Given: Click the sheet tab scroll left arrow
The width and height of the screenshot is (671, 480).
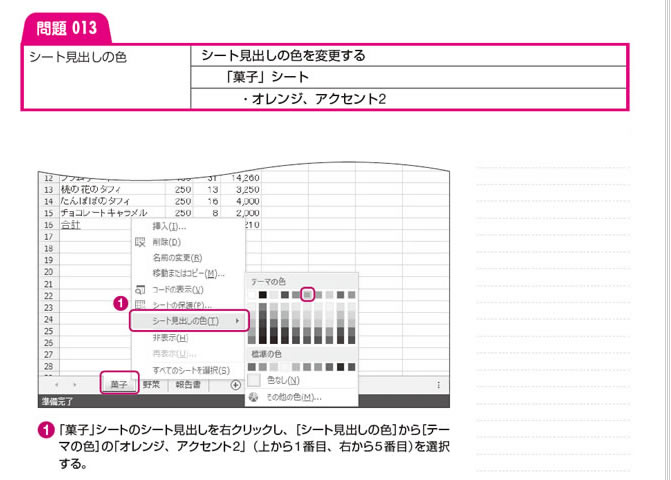Looking at the screenshot, I should tap(56, 384).
